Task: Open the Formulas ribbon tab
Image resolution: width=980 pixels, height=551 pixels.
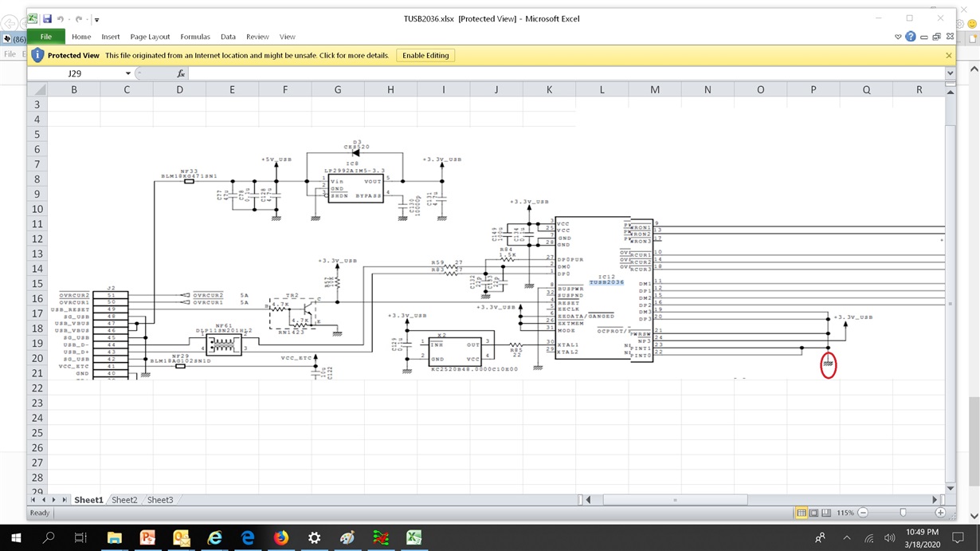Action: (195, 37)
